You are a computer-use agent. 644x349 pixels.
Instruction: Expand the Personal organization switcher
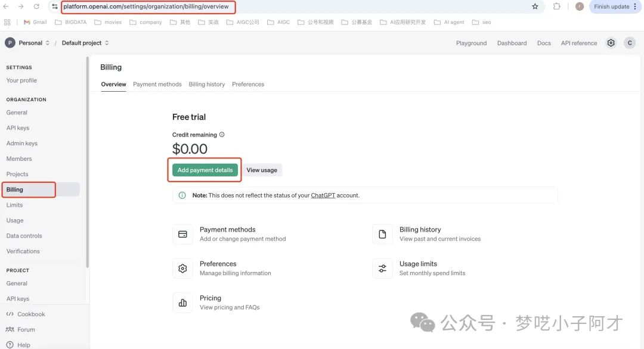point(27,43)
